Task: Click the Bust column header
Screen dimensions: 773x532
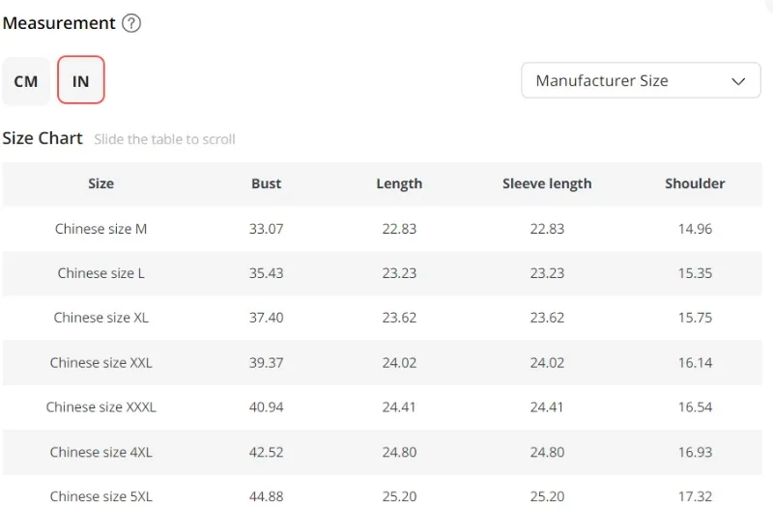Action: tap(267, 183)
